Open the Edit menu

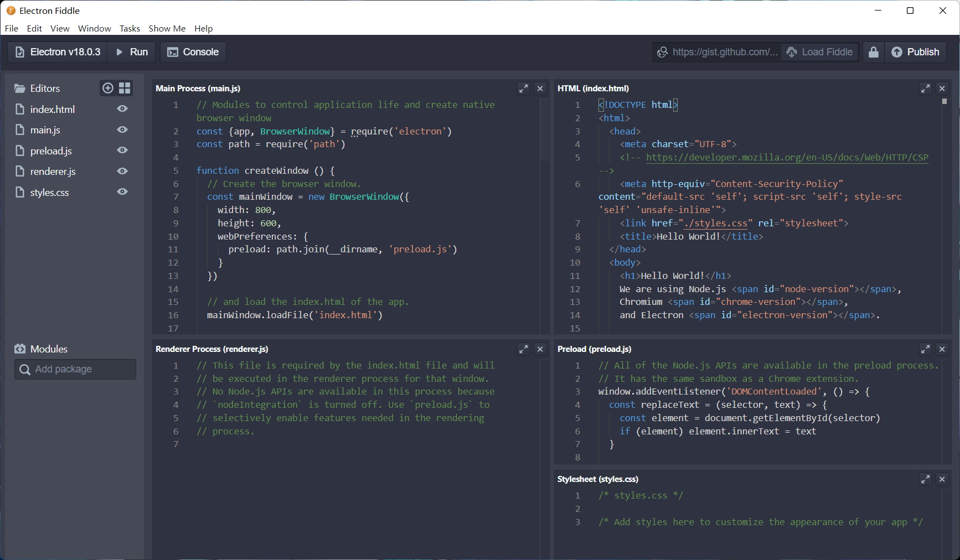click(x=34, y=28)
